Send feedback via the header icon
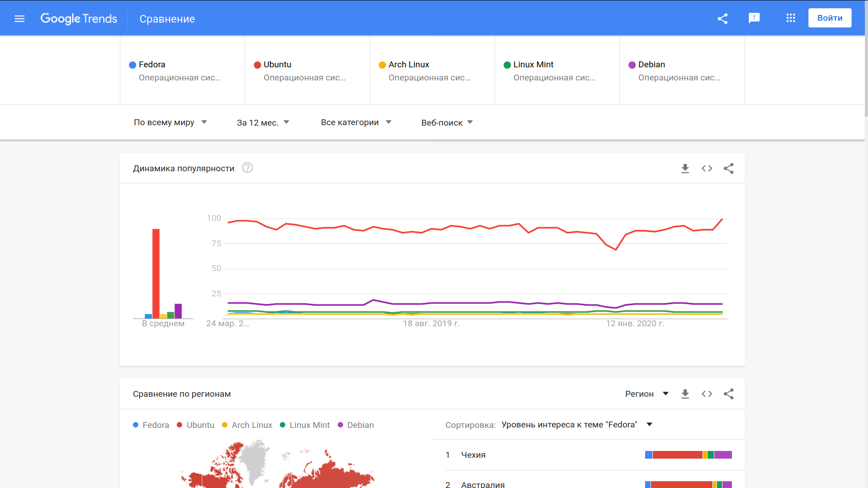Viewport: 868px width, 488px height. click(754, 18)
